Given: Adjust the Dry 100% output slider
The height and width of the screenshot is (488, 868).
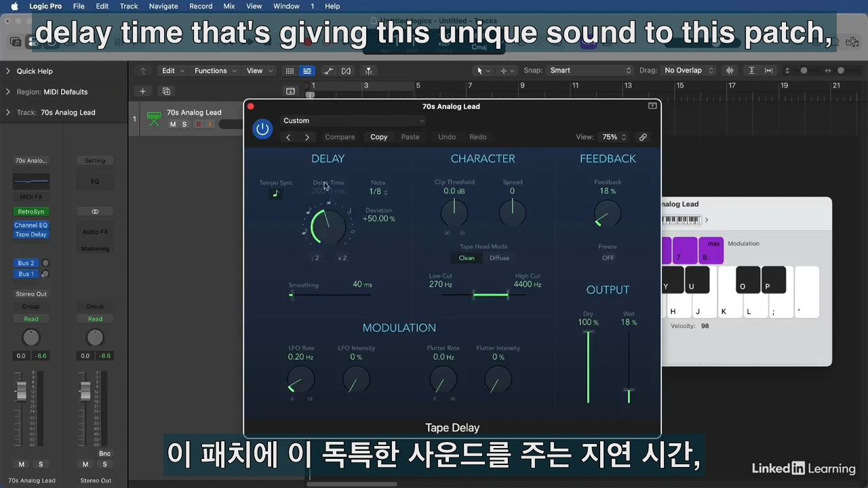Looking at the screenshot, I should [x=588, y=366].
